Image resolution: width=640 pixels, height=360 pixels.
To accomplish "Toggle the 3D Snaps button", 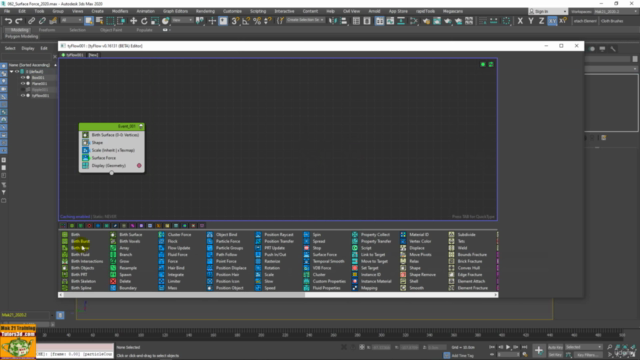I will click(x=235, y=21).
